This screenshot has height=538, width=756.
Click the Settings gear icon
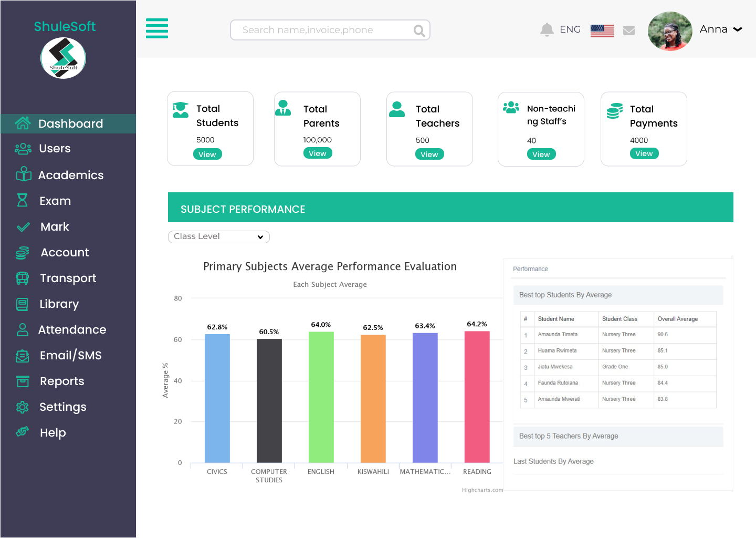click(22, 407)
